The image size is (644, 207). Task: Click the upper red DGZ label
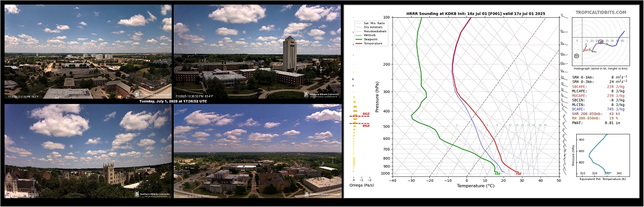tap(366, 114)
